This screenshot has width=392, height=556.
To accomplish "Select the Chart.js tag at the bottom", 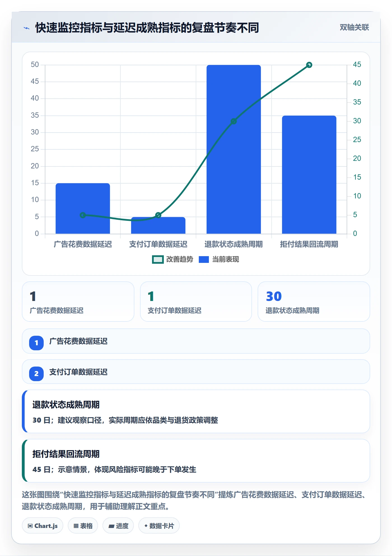I will coord(43,526).
